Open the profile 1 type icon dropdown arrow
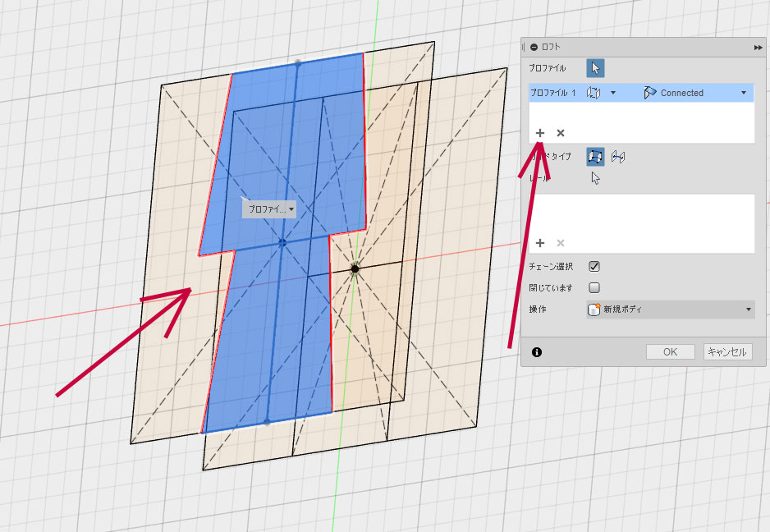This screenshot has width=770, height=532. click(613, 93)
